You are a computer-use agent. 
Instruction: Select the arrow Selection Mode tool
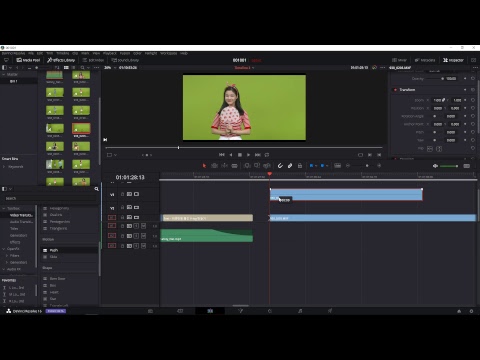pyautogui.click(x=204, y=166)
